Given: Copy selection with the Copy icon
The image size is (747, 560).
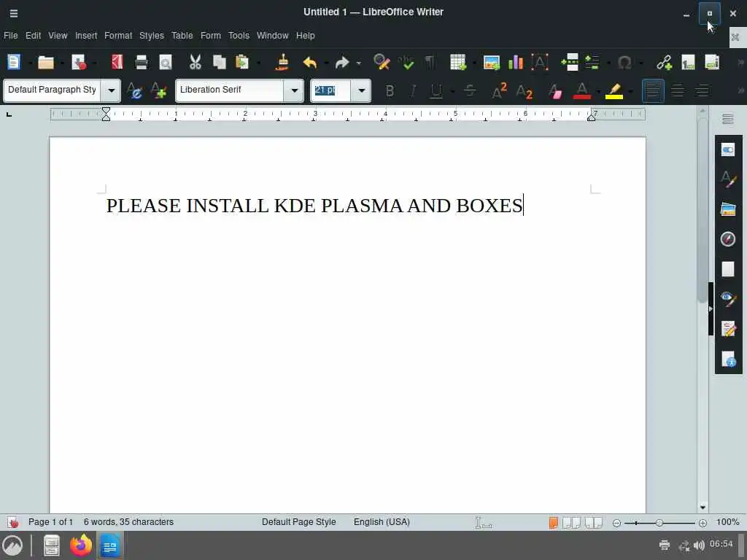Looking at the screenshot, I should pyautogui.click(x=219, y=63).
